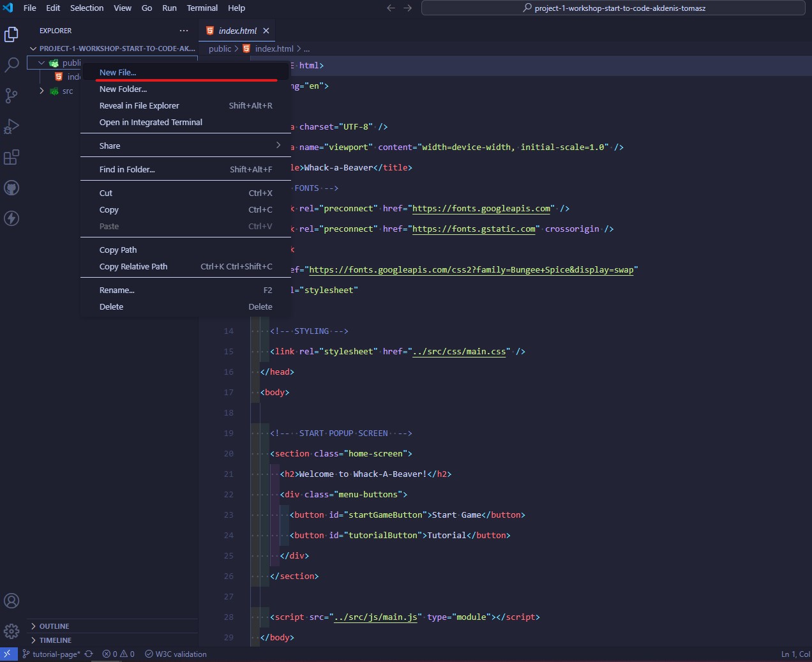The height and width of the screenshot is (662, 812).
Task: Click the tutorial-page branch indicator
Action: click(x=56, y=654)
